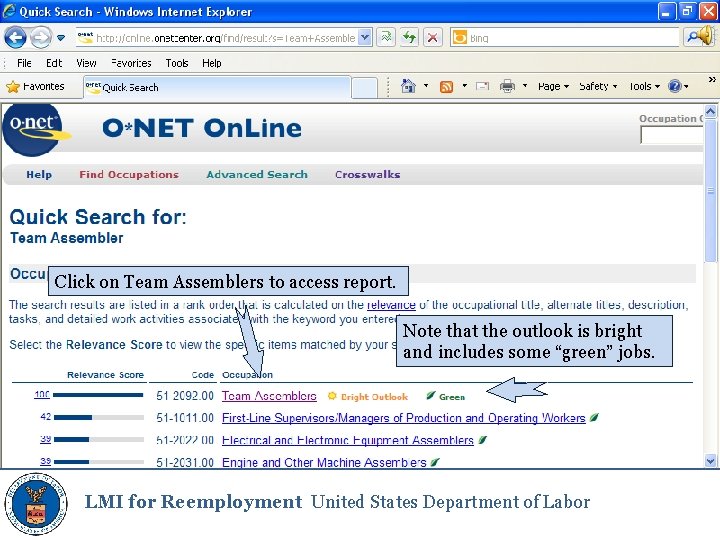Click green leaf icon after First-Line Supervisors

coord(594,417)
